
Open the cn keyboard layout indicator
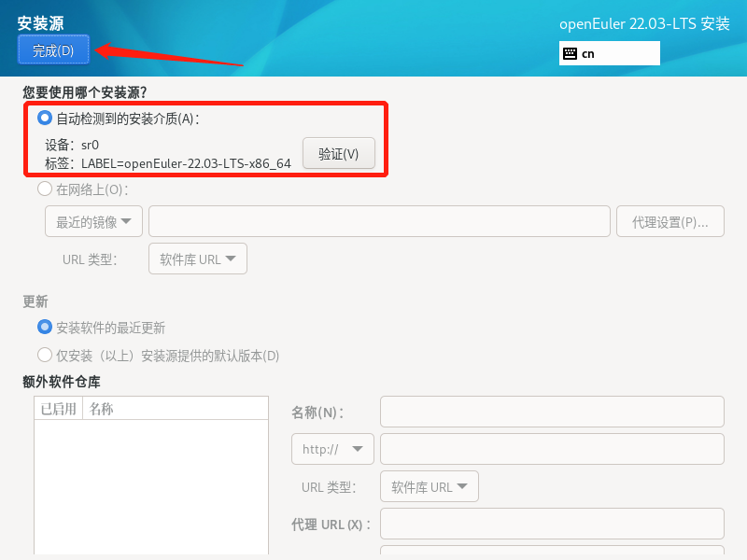[x=610, y=53]
